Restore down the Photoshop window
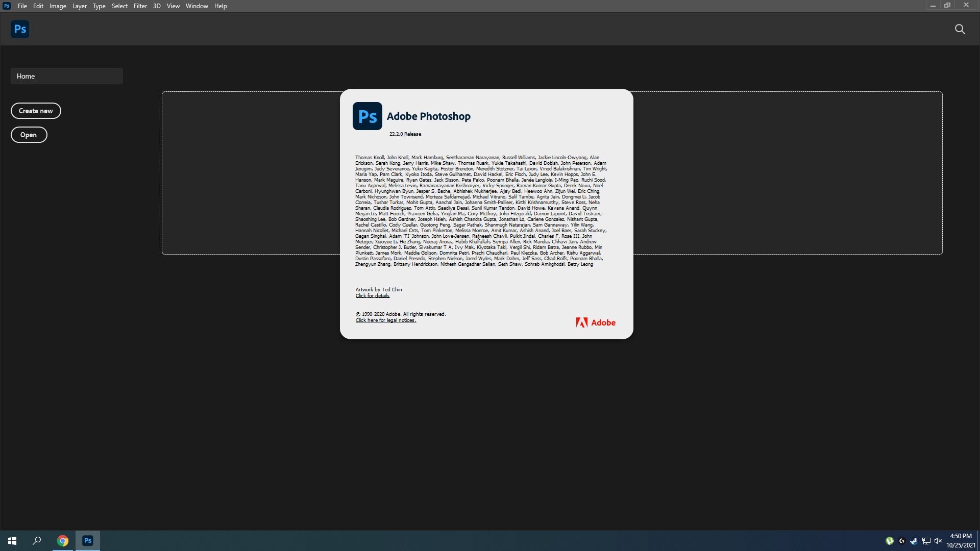 click(x=947, y=6)
